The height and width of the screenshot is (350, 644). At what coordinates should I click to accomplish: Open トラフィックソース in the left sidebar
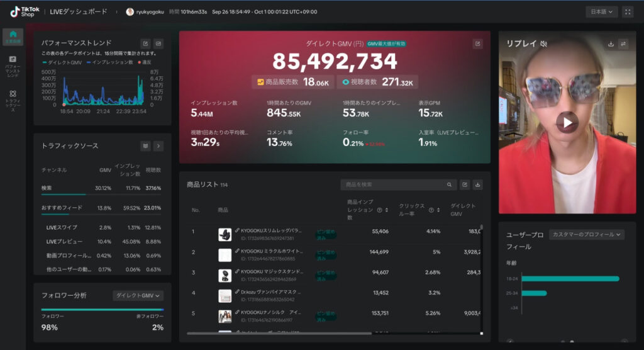coord(13,99)
